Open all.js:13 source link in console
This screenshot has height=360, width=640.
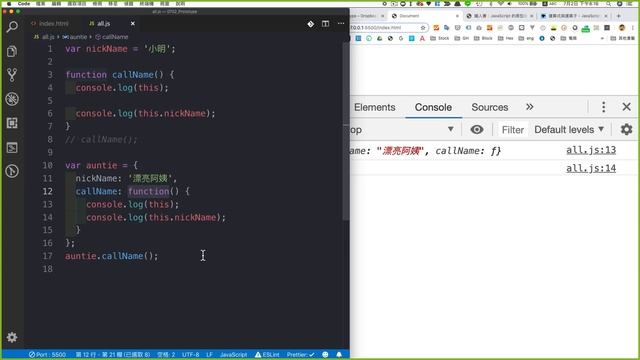591,150
